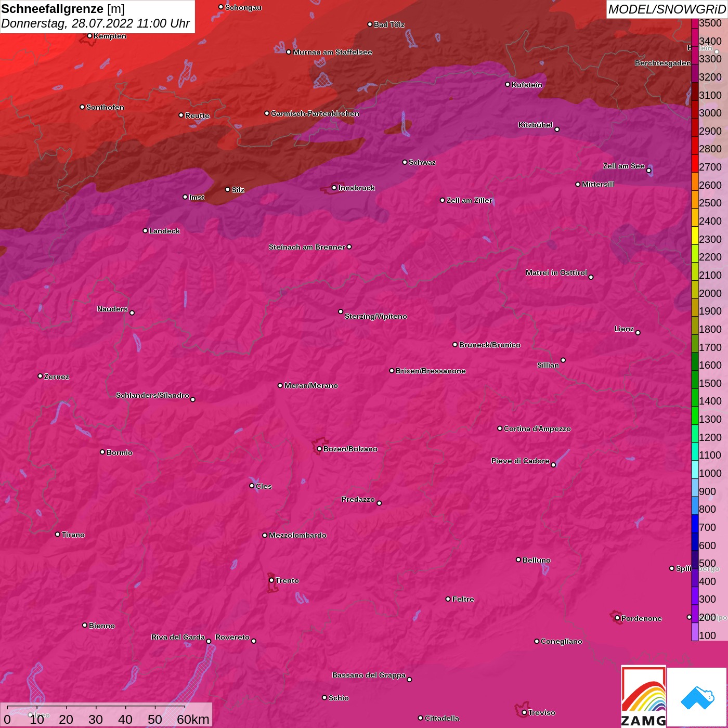Viewport: 728px width, 728px height.
Task: Click the Trento city marker dot
Action: click(271, 580)
